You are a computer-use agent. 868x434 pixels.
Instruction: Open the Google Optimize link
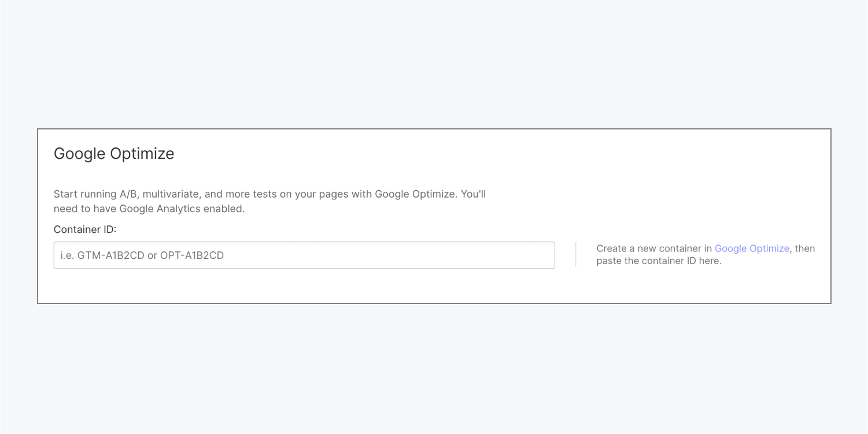pyautogui.click(x=752, y=248)
